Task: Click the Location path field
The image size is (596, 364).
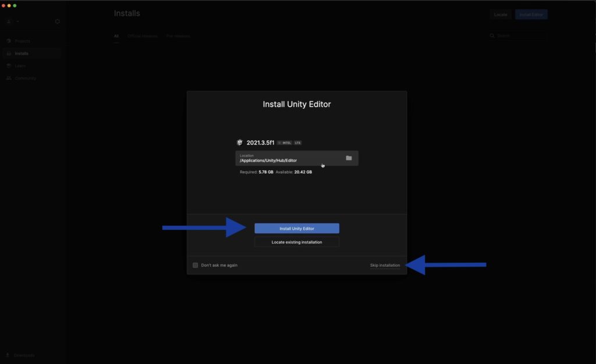Action: (x=288, y=158)
